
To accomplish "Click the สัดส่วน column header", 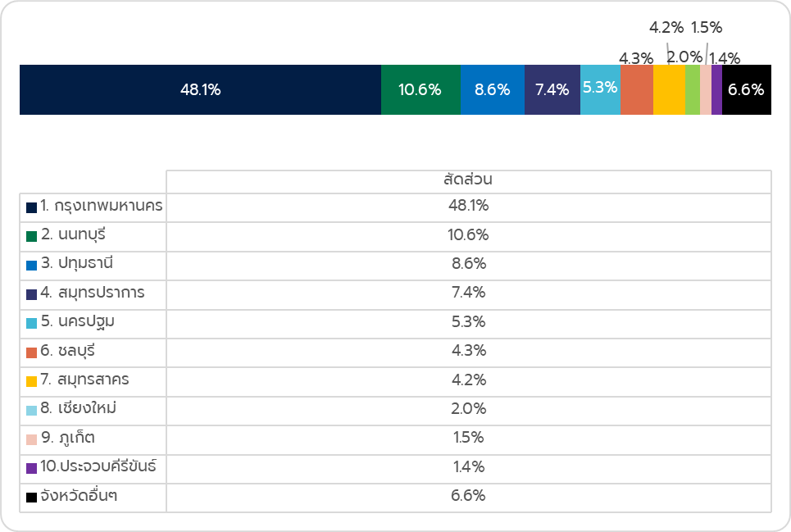I will (x=468, y=180).
